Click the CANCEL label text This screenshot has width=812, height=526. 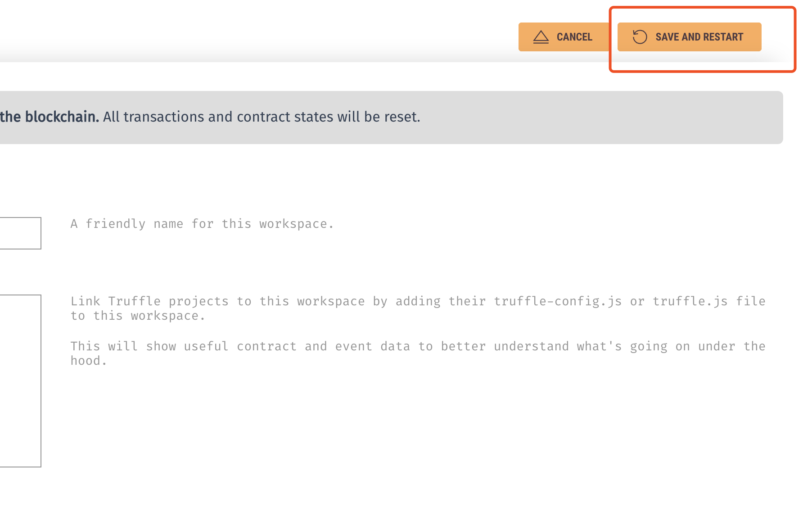574,37
